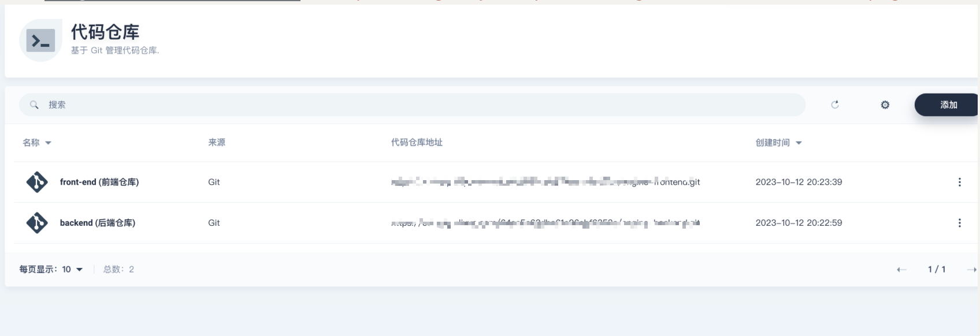Image resolution: width=980 pixels, height=336 pixels.
Task: Refresh the repository list
Action: pyautogui.click(x=835, y=104)
